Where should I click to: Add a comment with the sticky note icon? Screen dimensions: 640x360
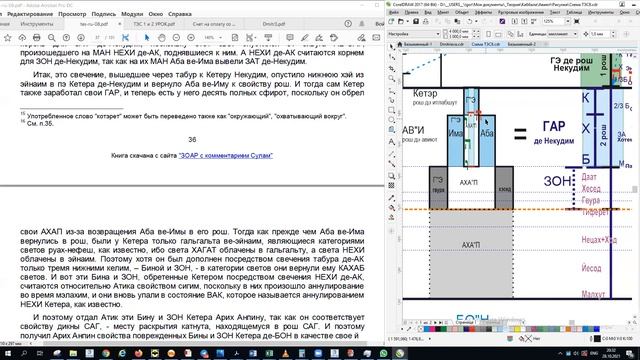click(290, 38)
